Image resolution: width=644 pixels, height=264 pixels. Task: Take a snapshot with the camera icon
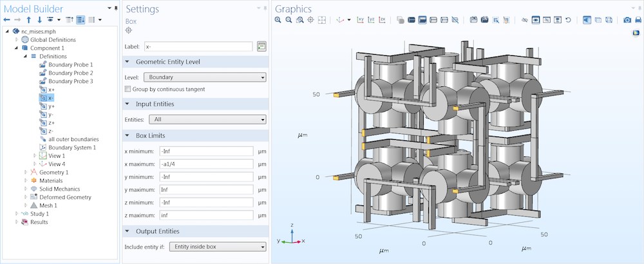627,20
